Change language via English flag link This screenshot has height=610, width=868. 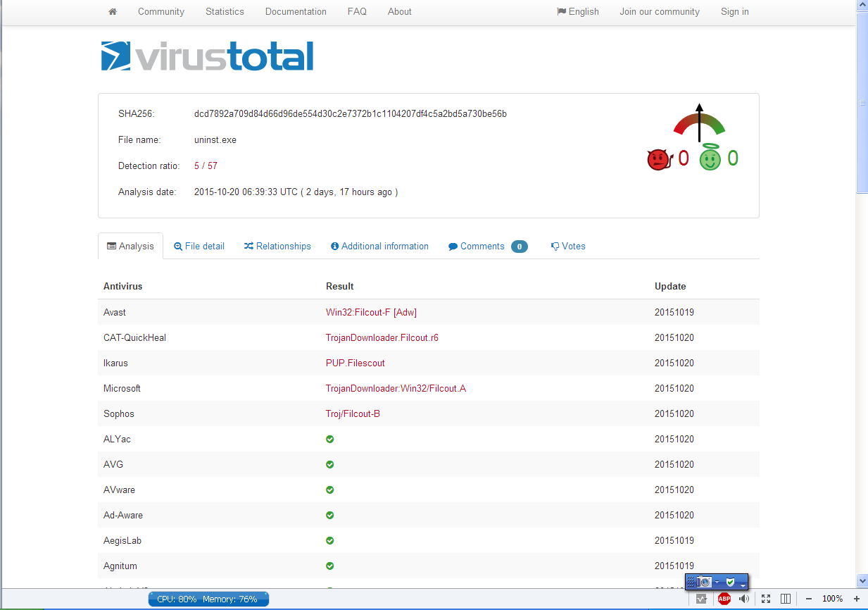coord(578,11)
